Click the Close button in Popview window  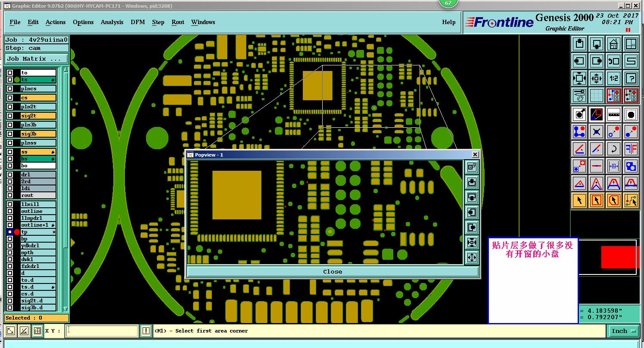333,272
